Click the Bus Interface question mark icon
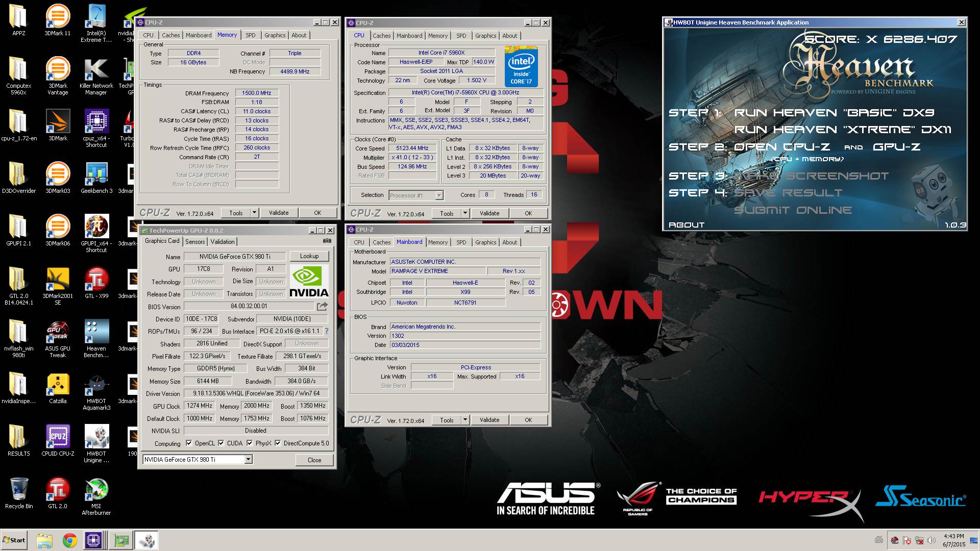980x551 pixels. 327,331
